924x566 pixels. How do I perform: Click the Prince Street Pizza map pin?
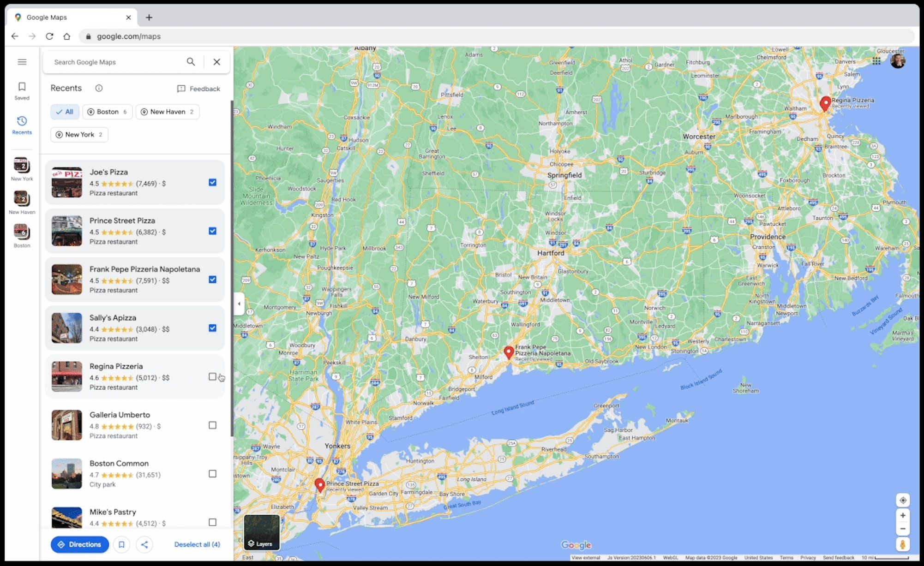click(319, 485)
